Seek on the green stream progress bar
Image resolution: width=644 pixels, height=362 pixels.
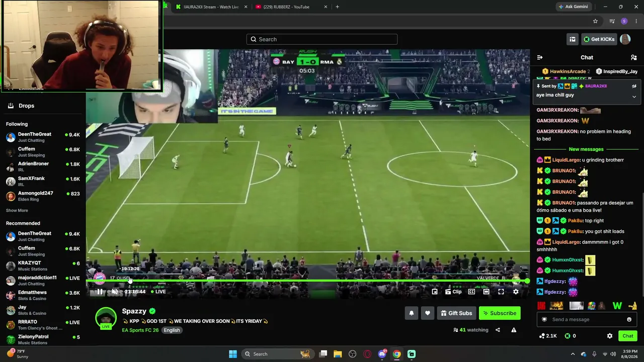point(308,281)
